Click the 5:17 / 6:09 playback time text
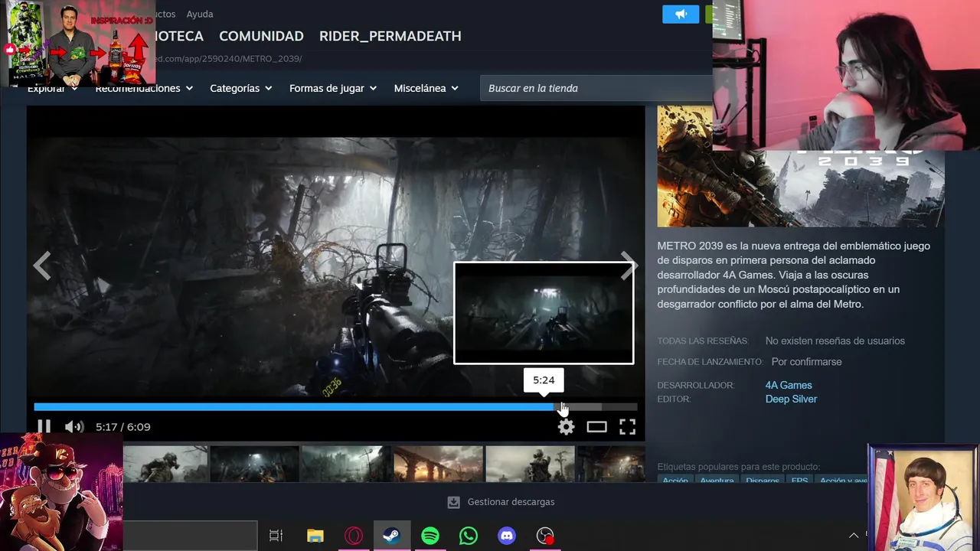Screen dimensions: 980x551 tap(123, 427)
